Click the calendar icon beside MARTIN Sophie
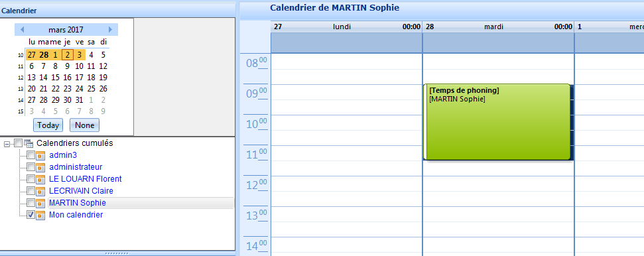The image size is (644, 256). coord(40,203)
